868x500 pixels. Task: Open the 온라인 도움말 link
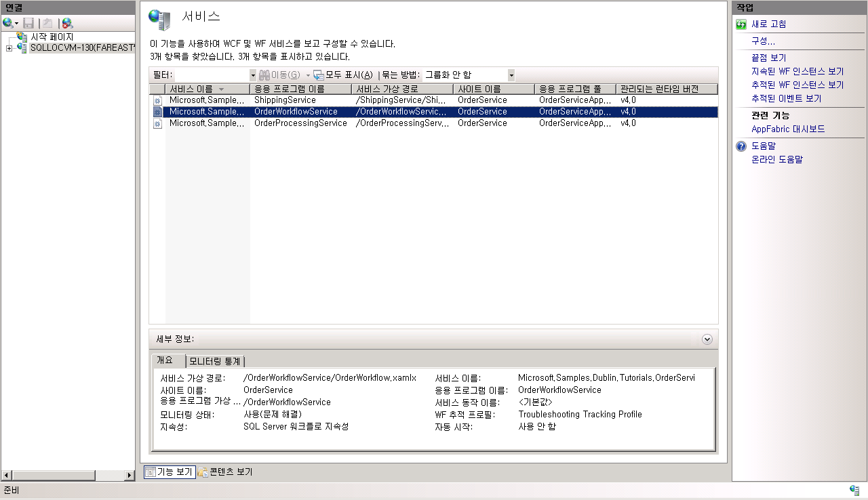[776, 160]
